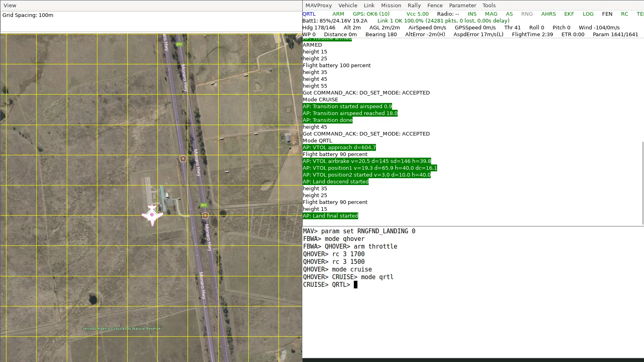
Task: Click the RC status indicator
Action: (625, 14)
